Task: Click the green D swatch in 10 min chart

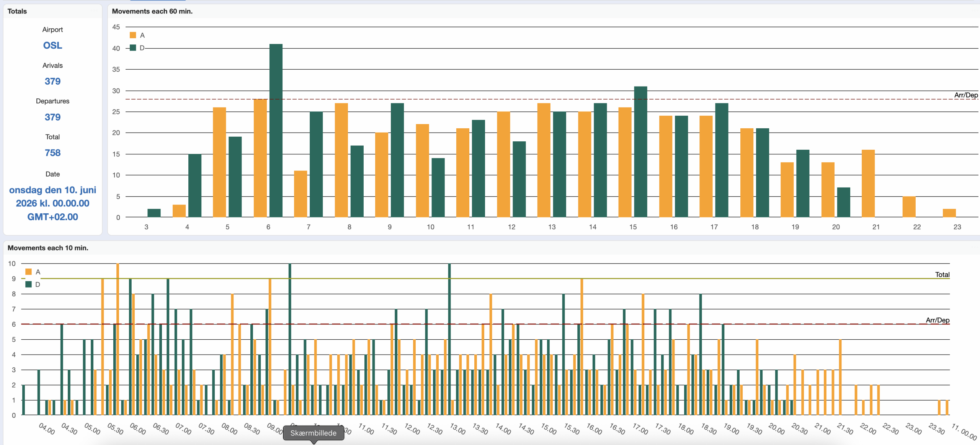Action: [28, 285]
